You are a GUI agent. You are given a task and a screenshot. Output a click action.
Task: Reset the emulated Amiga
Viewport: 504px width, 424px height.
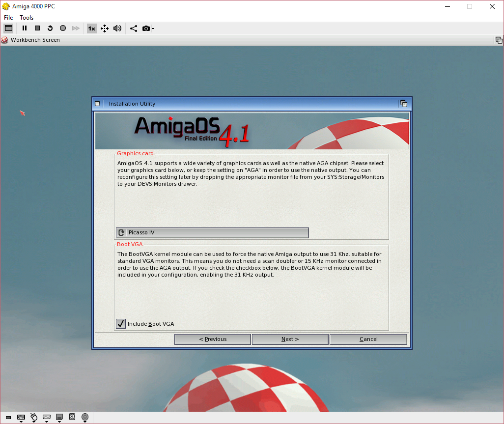pyautogui.click(x=50, y=28)
